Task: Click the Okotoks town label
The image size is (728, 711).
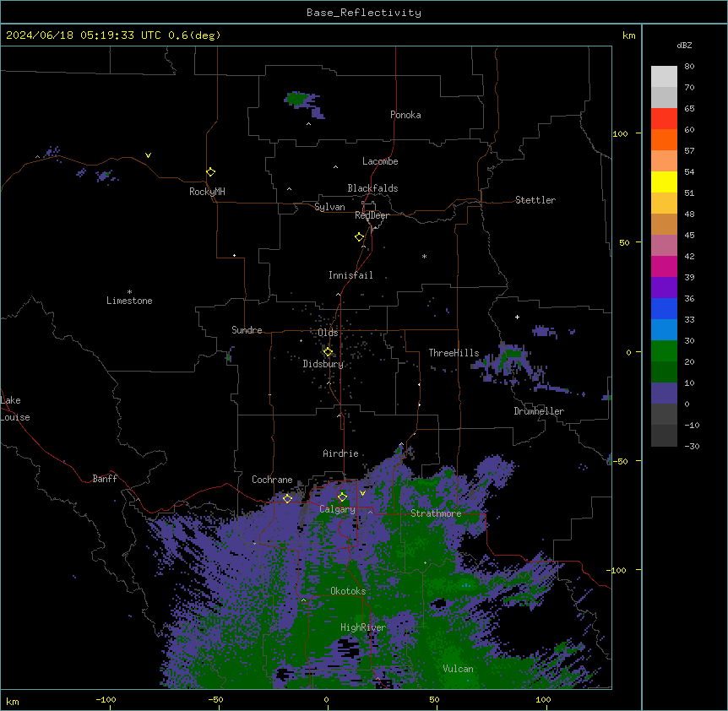Action: [x=348, y=591]
